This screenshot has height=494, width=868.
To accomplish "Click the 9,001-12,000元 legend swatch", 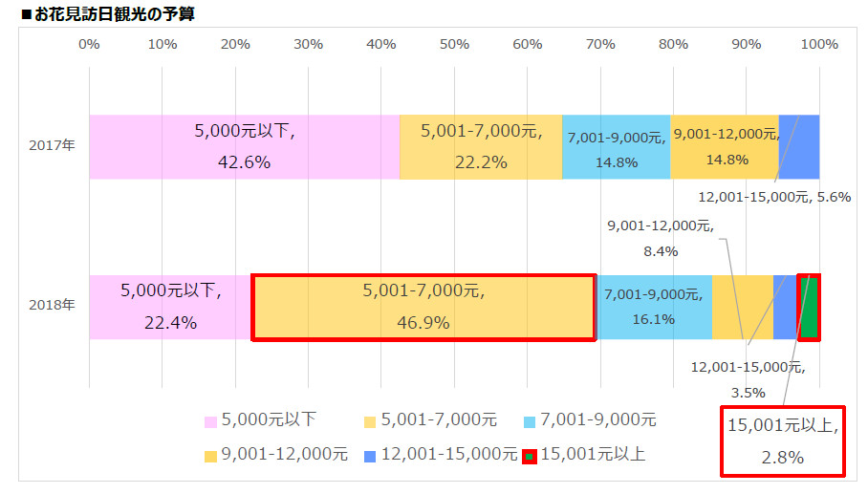I will [x=210, y=456].
